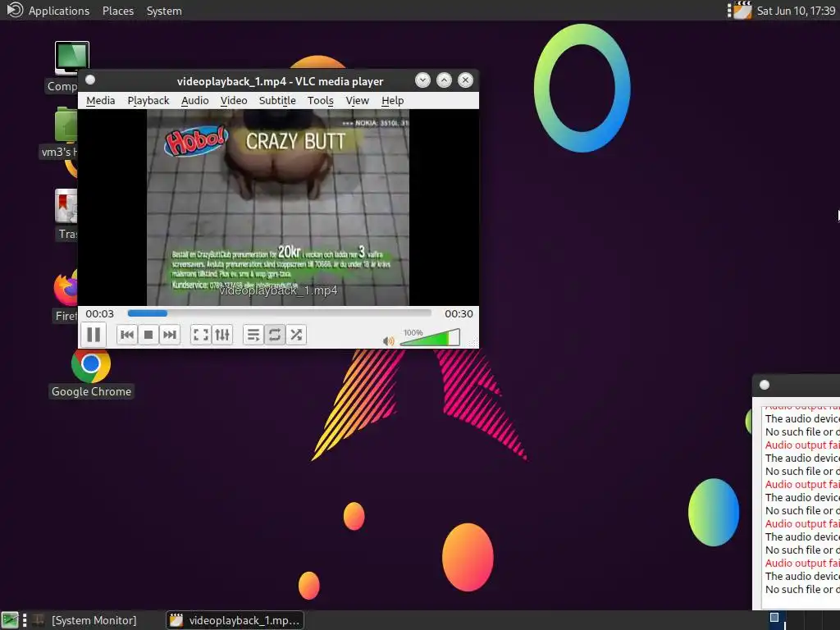Image resolution: width=840 pixels, height=630 pixels.
Task: Open the Google Chrome desktop icon
Action: (x=91, y=373)
